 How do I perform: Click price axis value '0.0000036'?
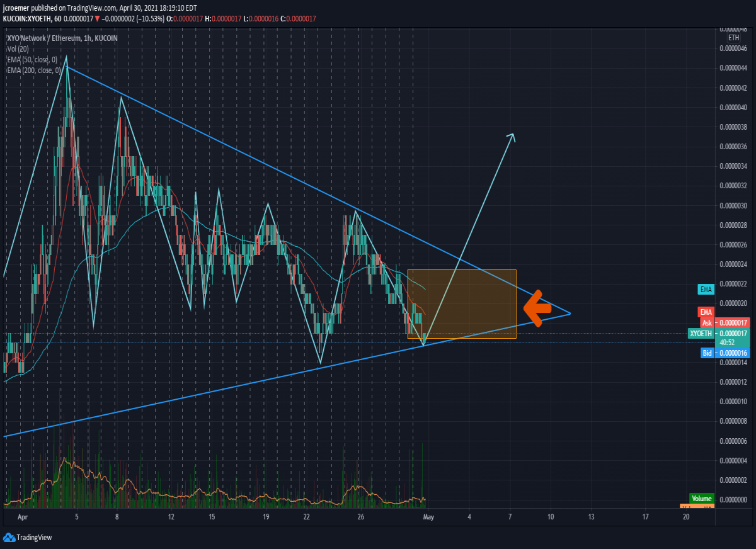[x=733, y=147]
